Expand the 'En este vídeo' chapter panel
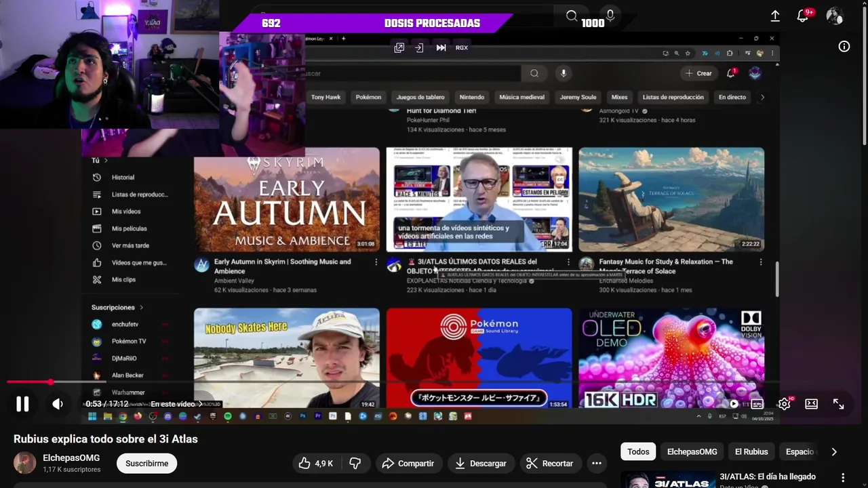Screen dimensions: 868x488 [x=176, y=404]
